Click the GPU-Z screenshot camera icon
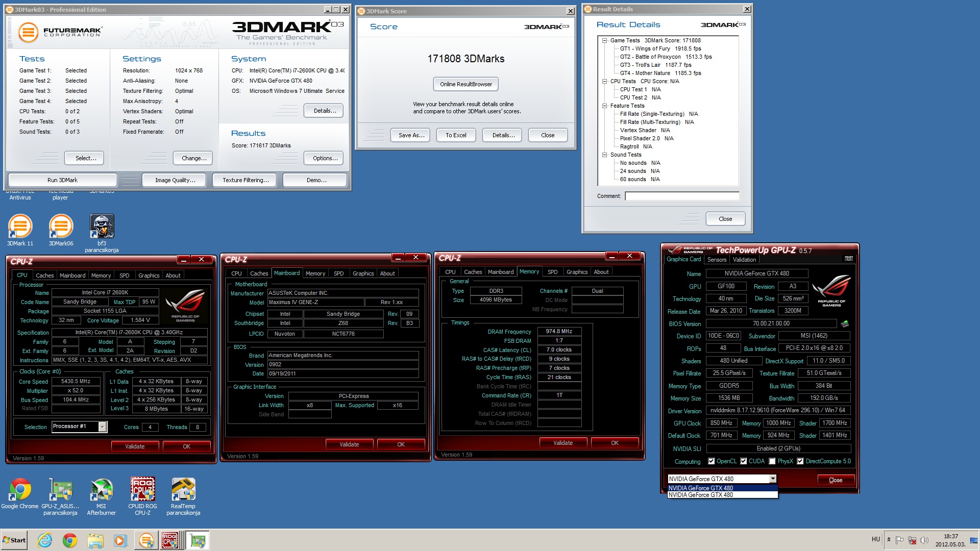The width and height of the screenshot is (980, 551). (848, 259)
